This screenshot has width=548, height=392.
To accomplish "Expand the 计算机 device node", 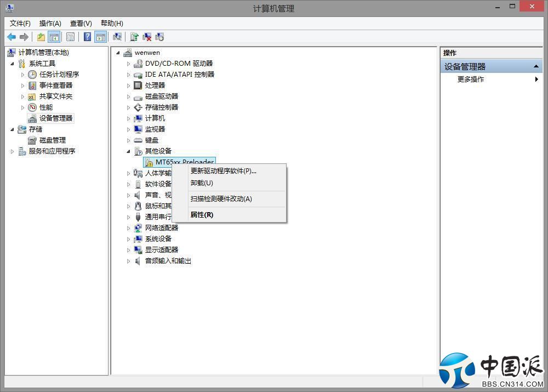I will tap(128, 118).
